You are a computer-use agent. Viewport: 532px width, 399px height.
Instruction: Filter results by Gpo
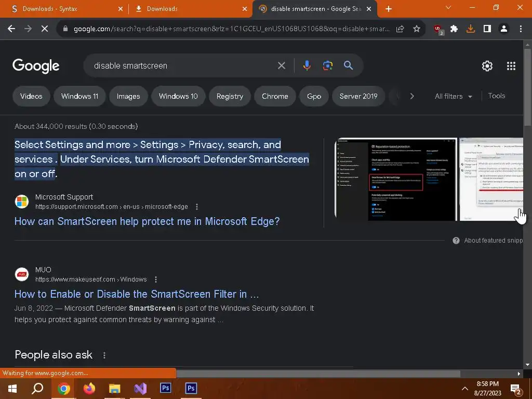click(314, 96)
